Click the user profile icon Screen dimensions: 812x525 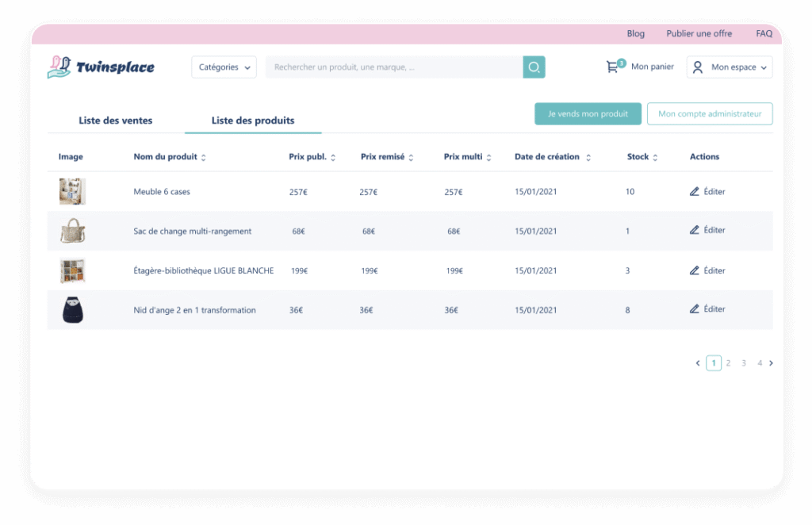click(x=698, y=67)
